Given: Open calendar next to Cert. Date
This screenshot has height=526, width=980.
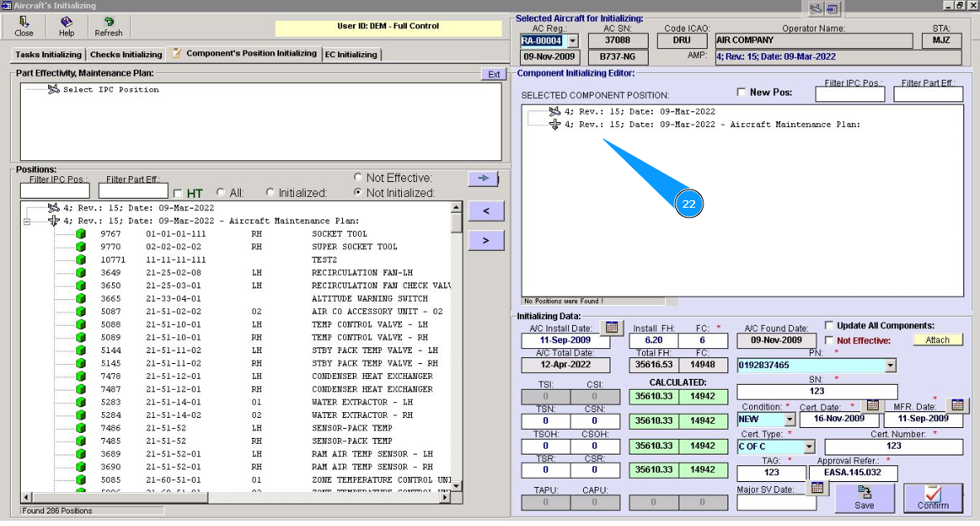Looking at the screenshot, I should point(872,405).
